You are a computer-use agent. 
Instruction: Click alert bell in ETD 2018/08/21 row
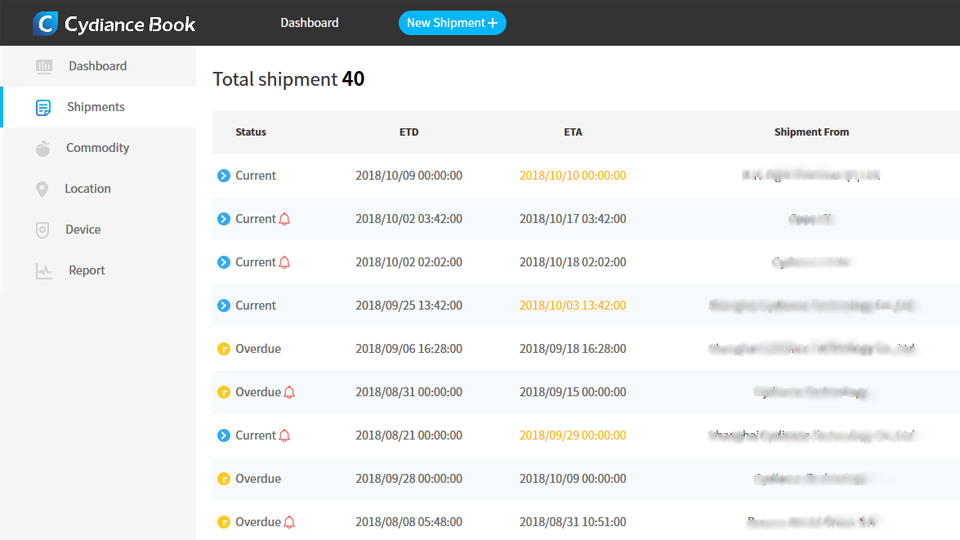(284, 435)
